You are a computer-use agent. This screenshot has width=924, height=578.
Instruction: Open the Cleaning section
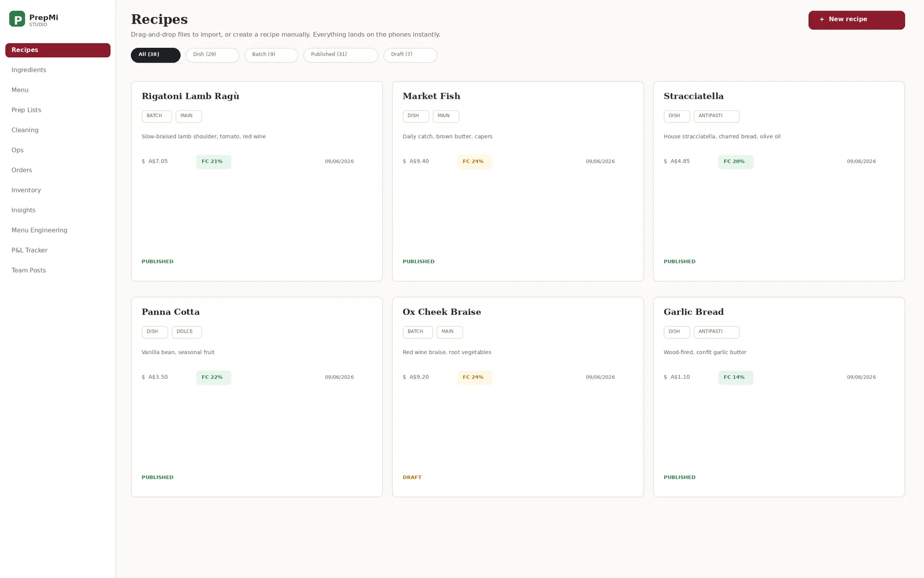58,130
